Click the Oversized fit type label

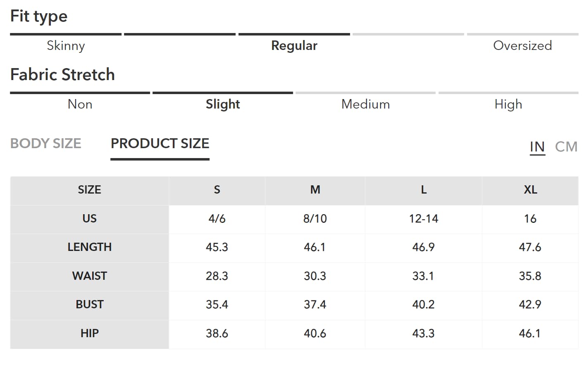pos(522,45)
